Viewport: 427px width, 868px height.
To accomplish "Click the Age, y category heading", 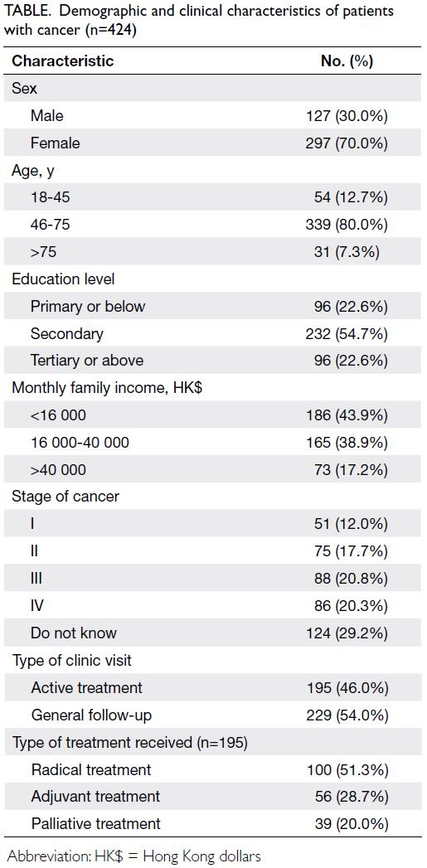I will pos(33,171).
